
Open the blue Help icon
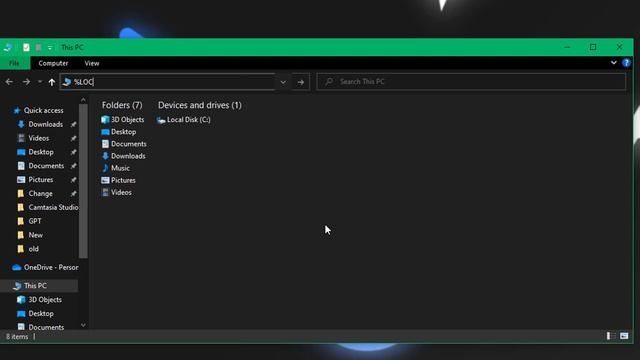[x=626, y=63]
